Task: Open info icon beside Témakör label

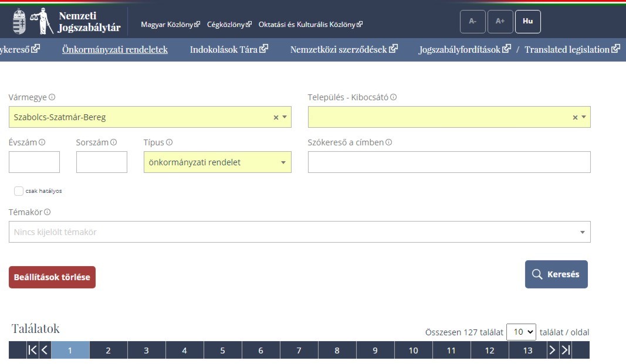Action: coord(47,212)
